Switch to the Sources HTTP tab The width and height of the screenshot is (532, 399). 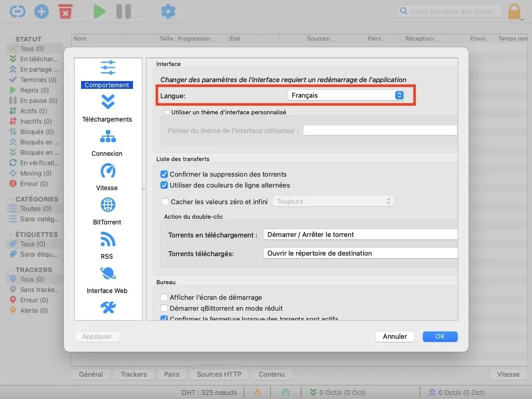(219, 374)
